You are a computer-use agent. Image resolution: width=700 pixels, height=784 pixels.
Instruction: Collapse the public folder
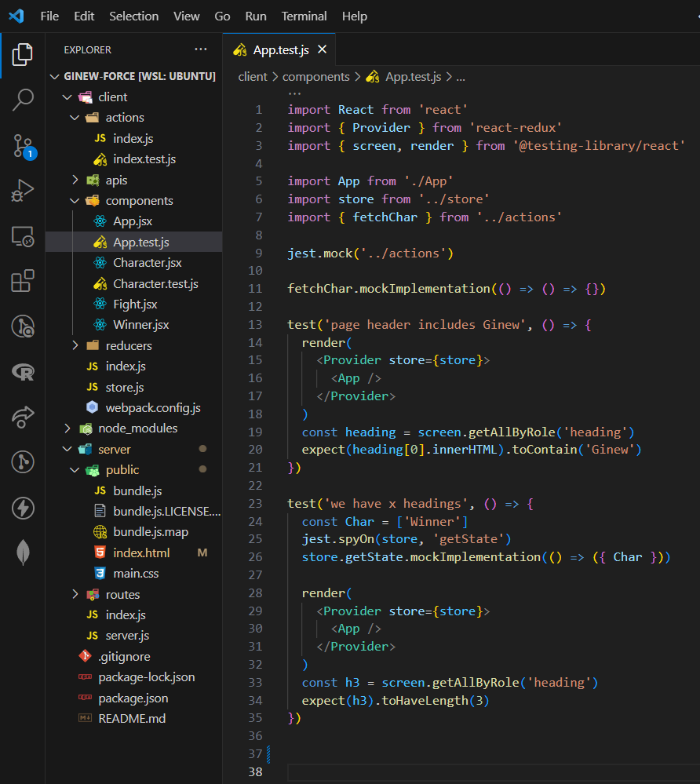[75, 470]
